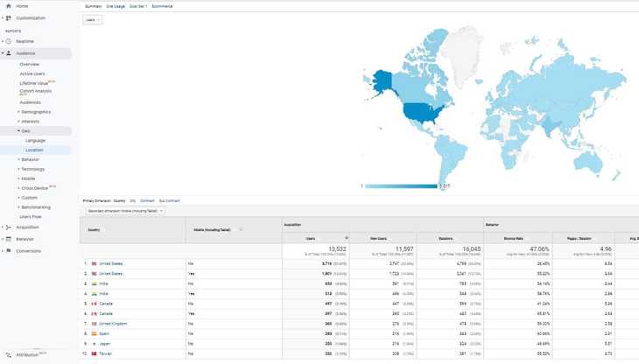
Task: Switch to the Ecommerce tab
Action: point(162,6)
